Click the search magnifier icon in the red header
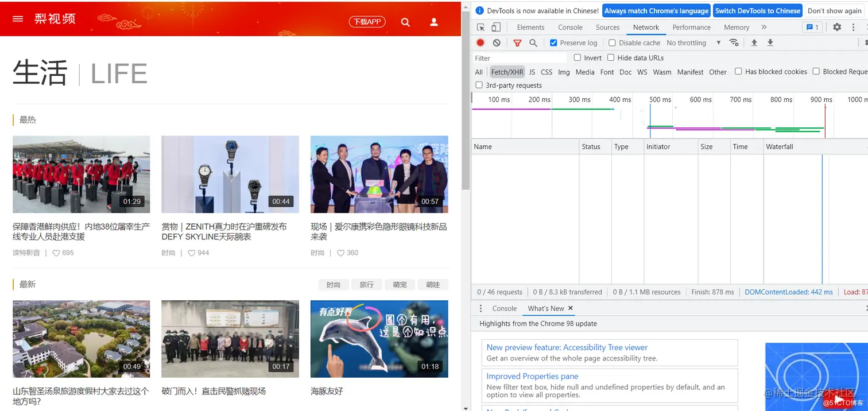 (x=405, y=22)
